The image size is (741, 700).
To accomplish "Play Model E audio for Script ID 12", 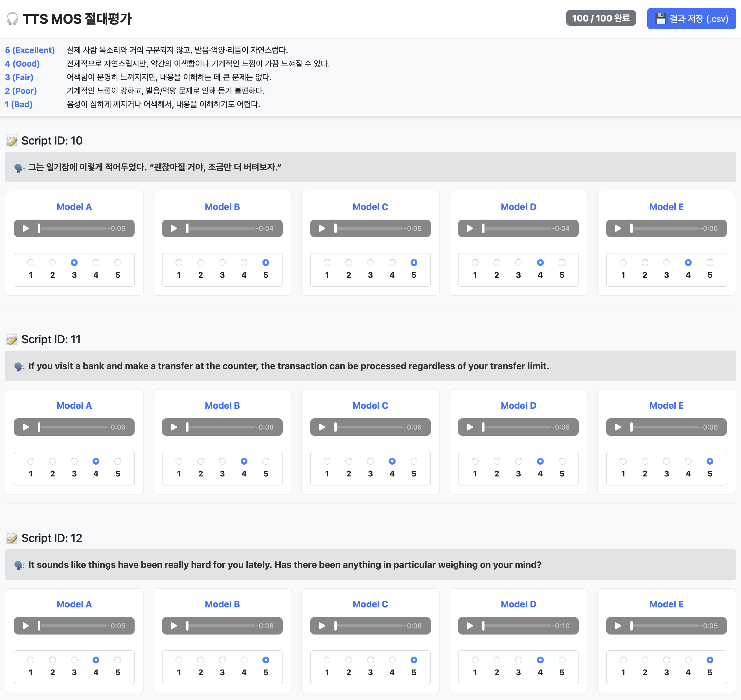I will point(618,626).
